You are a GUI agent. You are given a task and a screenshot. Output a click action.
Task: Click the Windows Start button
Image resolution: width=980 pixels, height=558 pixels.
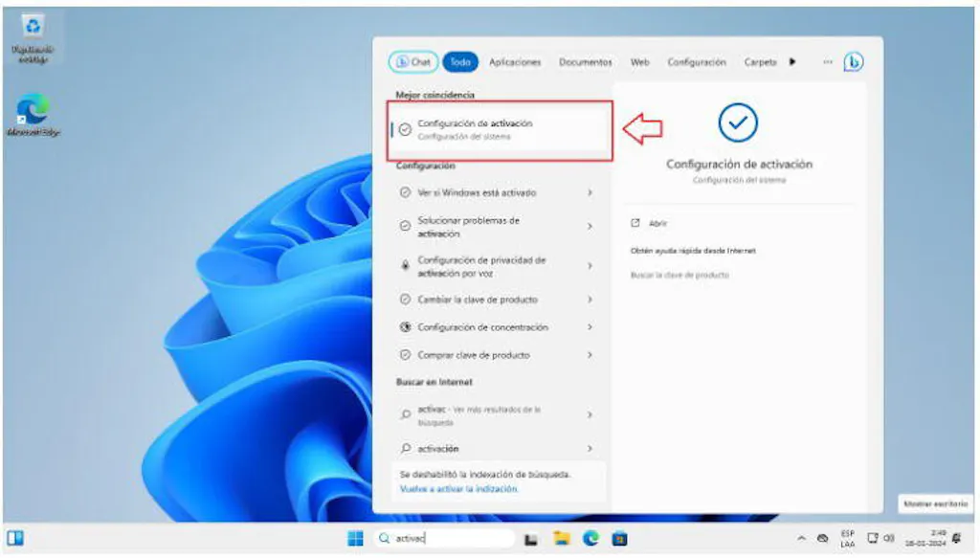(x=355, y=539)
